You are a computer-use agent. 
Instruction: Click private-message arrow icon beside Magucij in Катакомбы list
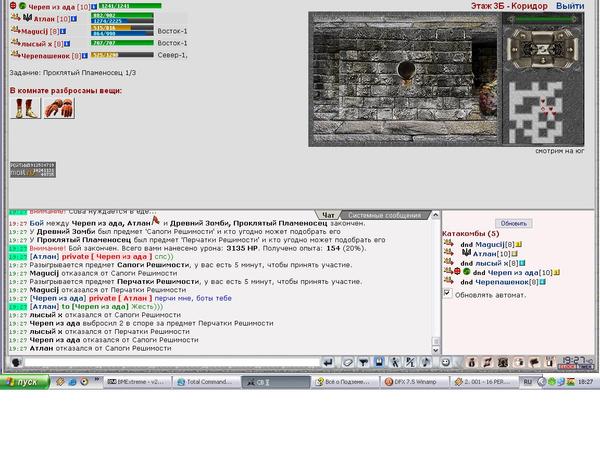(x=448, y=243)
